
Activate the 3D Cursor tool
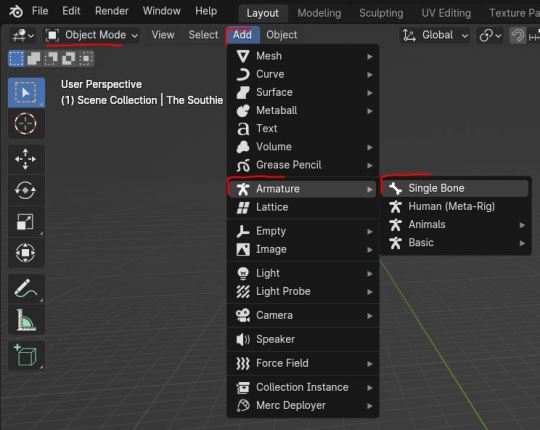26,123
